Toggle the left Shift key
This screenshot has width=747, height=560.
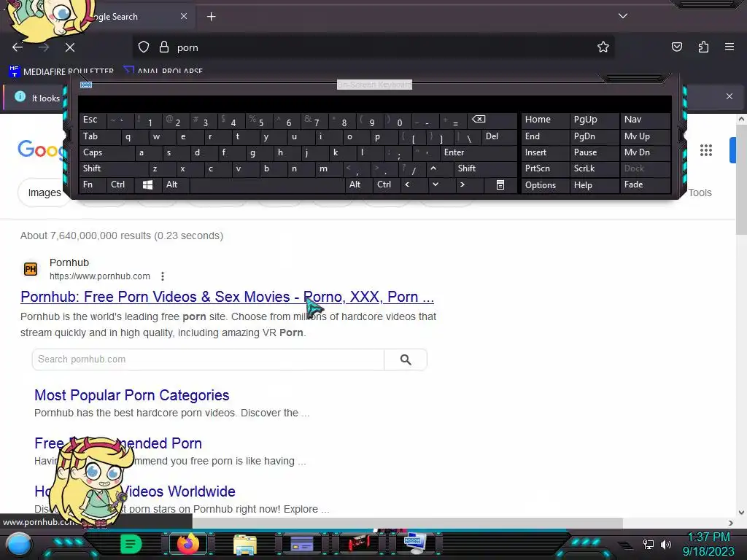click(x=113, y=168)
